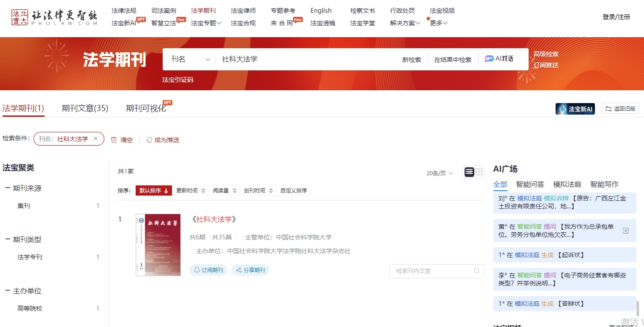The width and height of the screenshot is (644, 327).
Task: Click the 法宝引证码 link
Action: [x=178, y=80]
